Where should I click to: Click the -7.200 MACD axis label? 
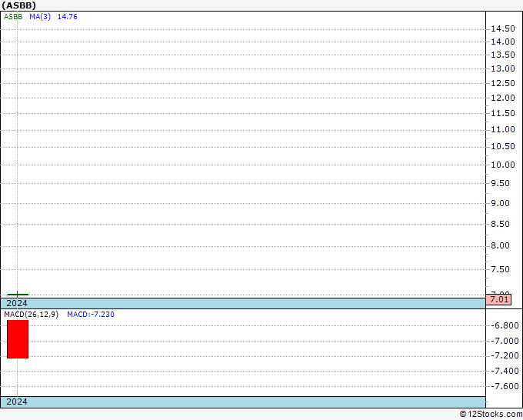pyautogui.click(x=505, y=355)
